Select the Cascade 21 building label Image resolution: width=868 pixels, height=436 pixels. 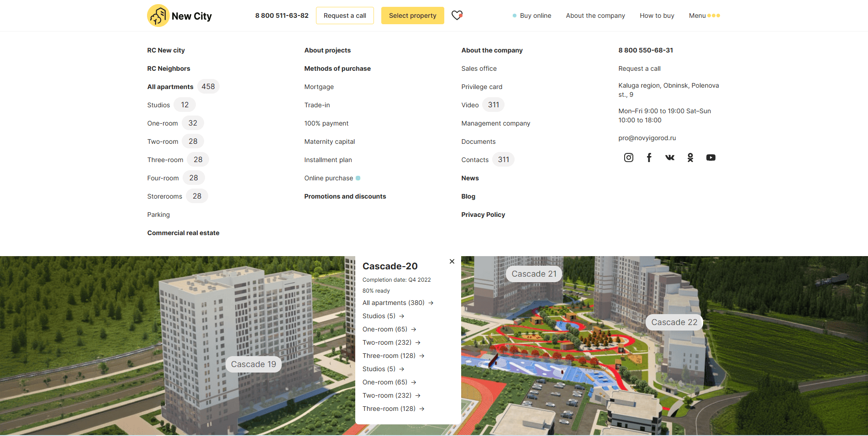coord(534,274)
